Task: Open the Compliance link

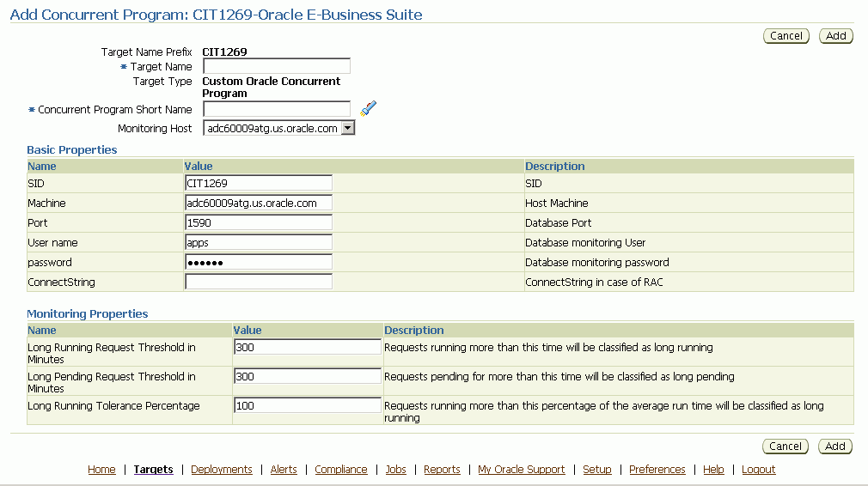Action: point(341,470)
